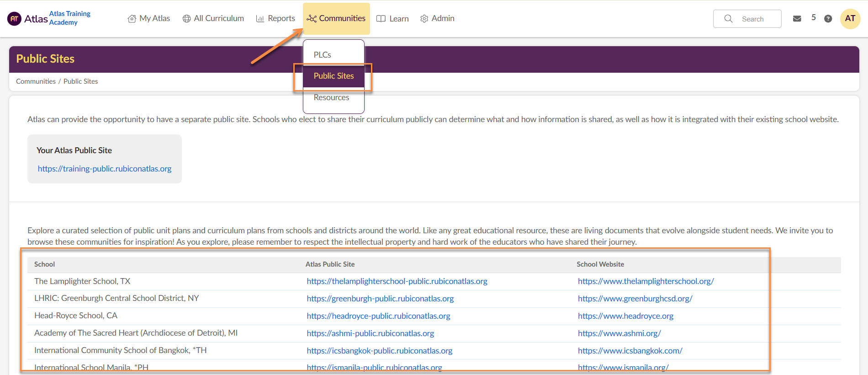Click 'International Community School of Bangkok' cell
868x375 pixels.
tap(120, 350)
